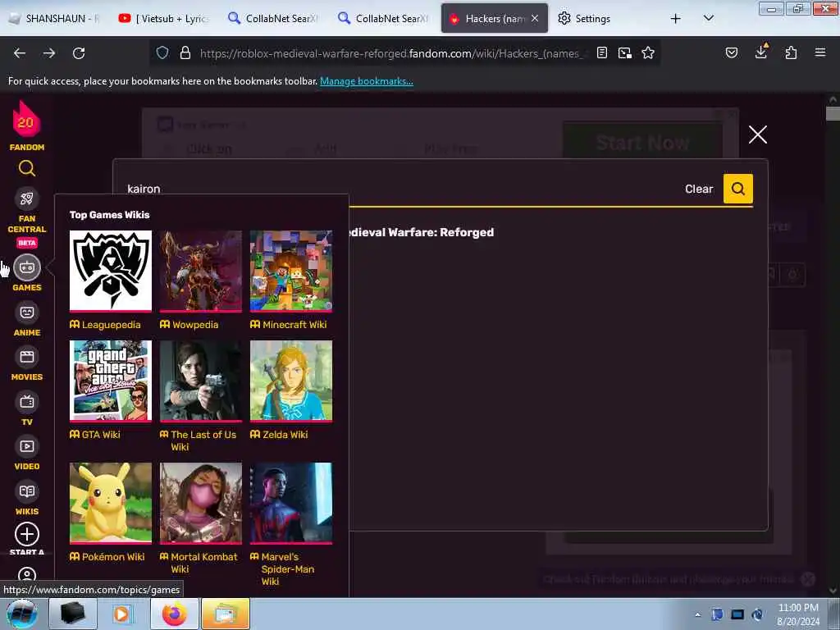This screenshot has height=630, width=840.
Task: Reload the page
Action: tap(79, 53)
